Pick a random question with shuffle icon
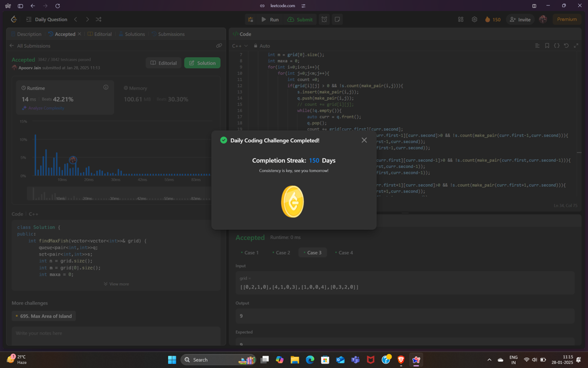 [98, 19]
